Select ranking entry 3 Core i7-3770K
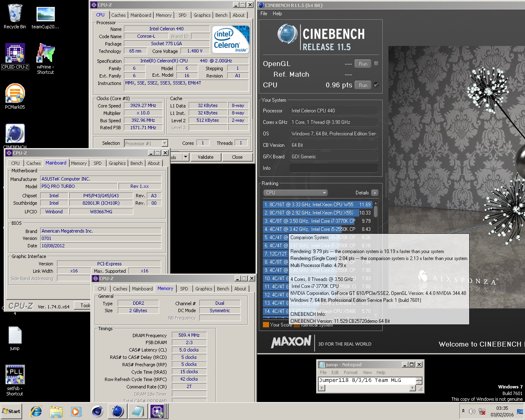Viewport: 525px width, 420px height. (x=317, y=221)
